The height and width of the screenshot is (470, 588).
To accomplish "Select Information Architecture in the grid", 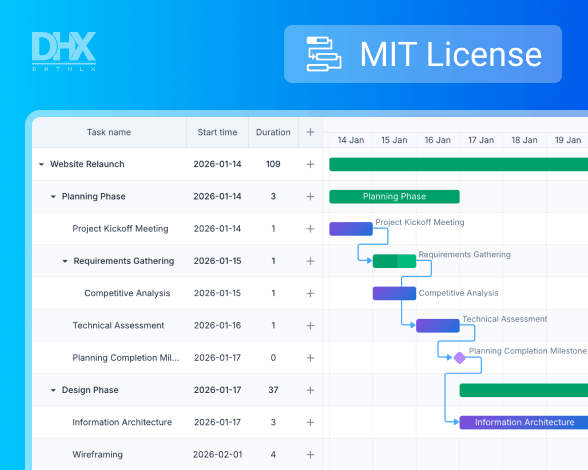I will pos(122,422).
